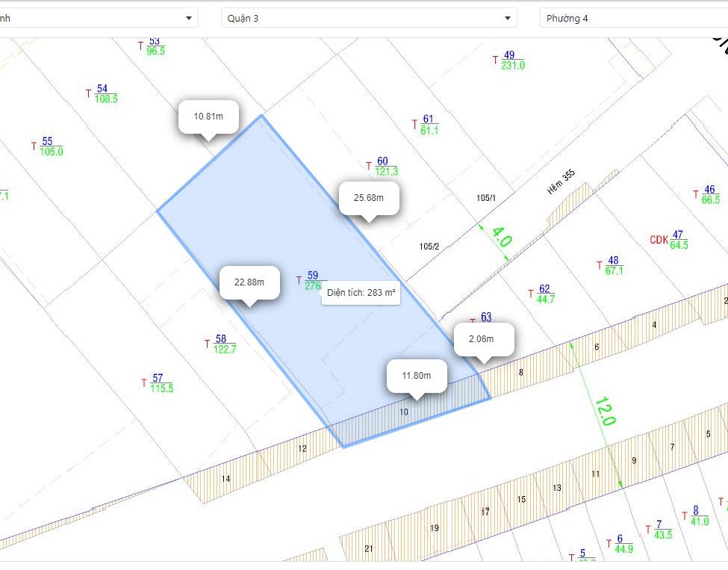Click parcel 49 with area 231.0
728x570 pixels.
[x=512, y=61]
